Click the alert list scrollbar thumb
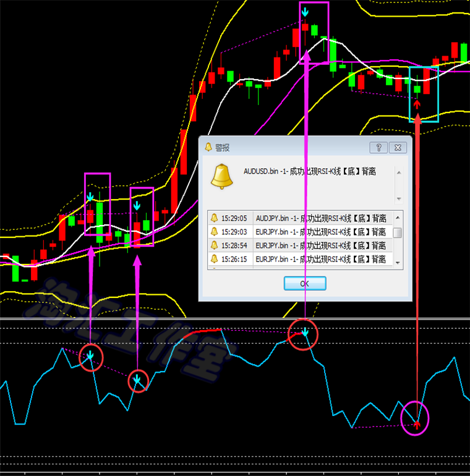Screen dimensions: 470x476 397,233
